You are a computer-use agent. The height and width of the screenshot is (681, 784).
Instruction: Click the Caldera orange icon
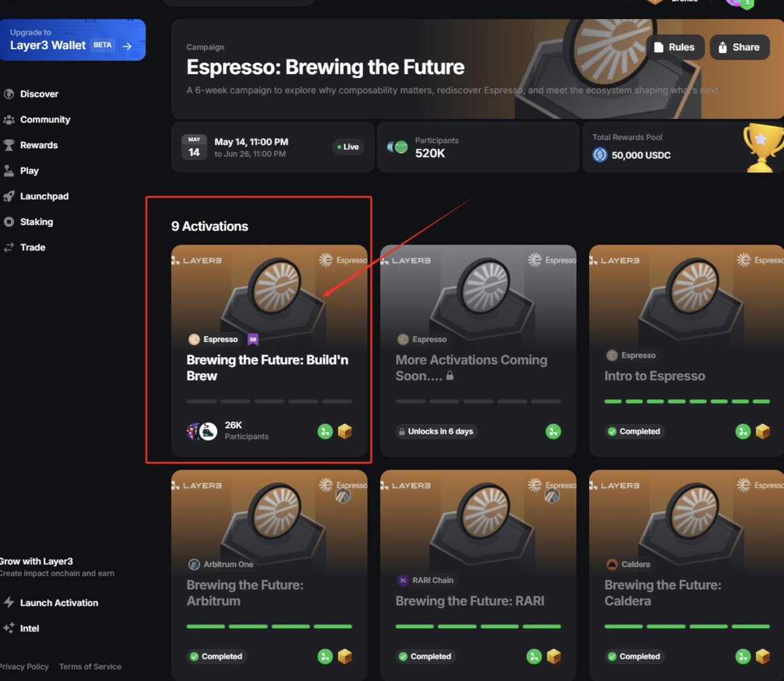coord(612,565)
